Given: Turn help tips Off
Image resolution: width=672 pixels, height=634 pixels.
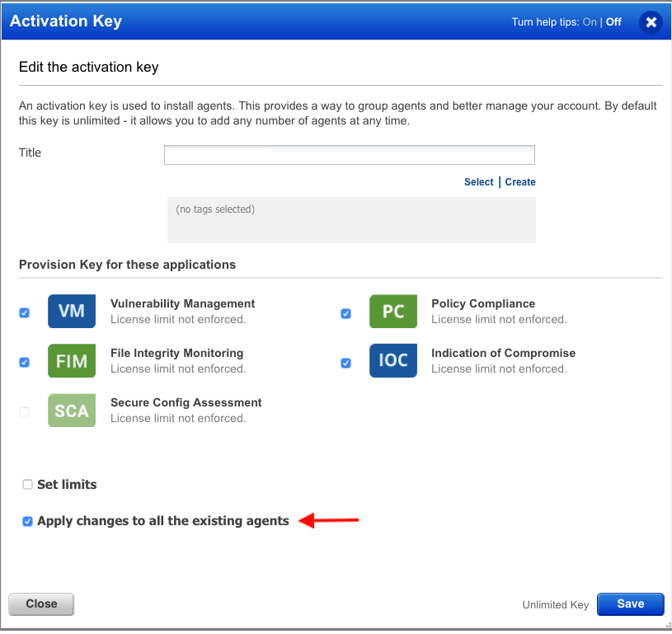Looking at the screenshot, I should (x=613, y=21).
